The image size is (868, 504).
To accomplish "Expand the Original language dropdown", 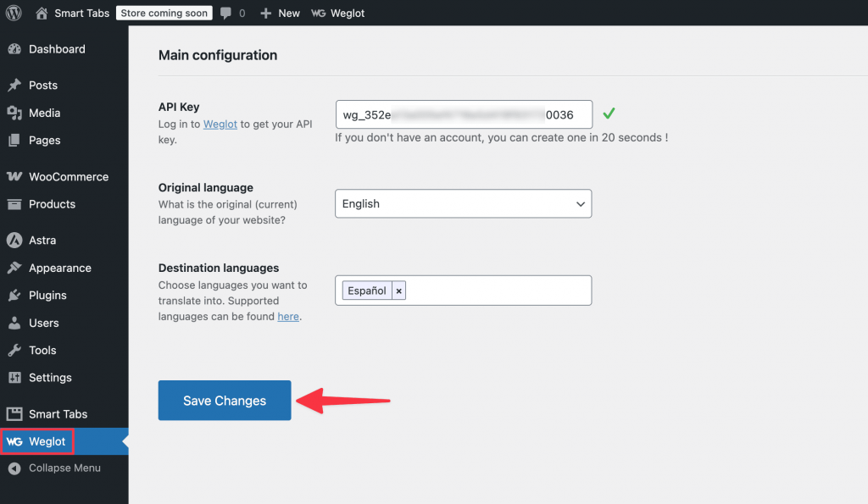I will pyautogui.click(x=464, y=203).
